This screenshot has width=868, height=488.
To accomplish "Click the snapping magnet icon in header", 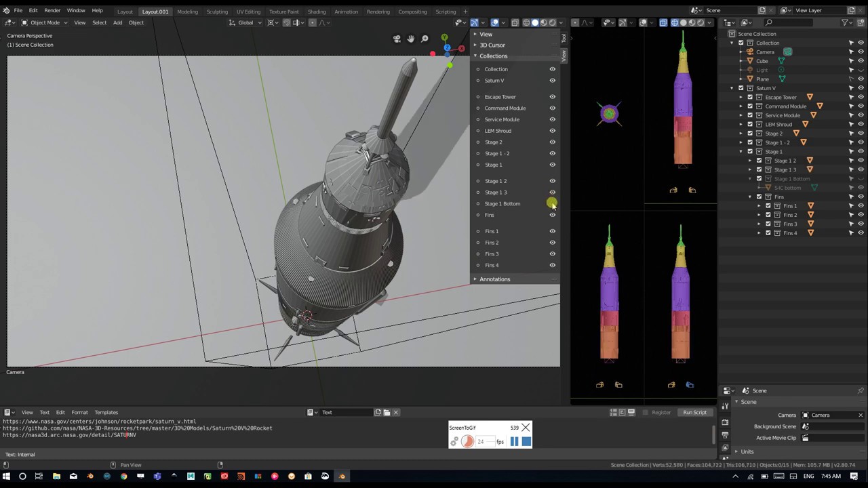I will pyautogui.click(x=286, y=22).
